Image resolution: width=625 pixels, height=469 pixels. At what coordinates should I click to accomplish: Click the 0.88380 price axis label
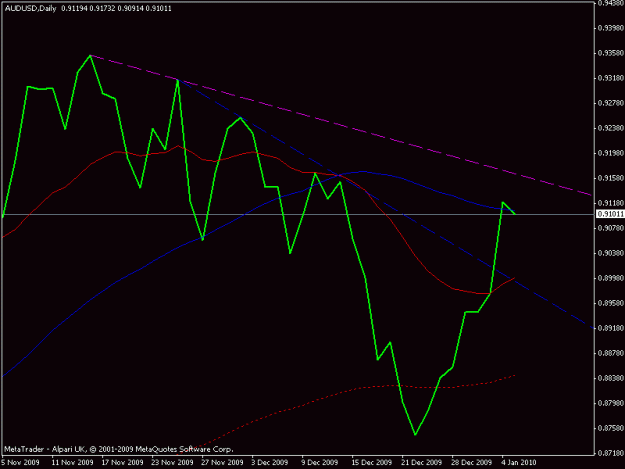610,378
